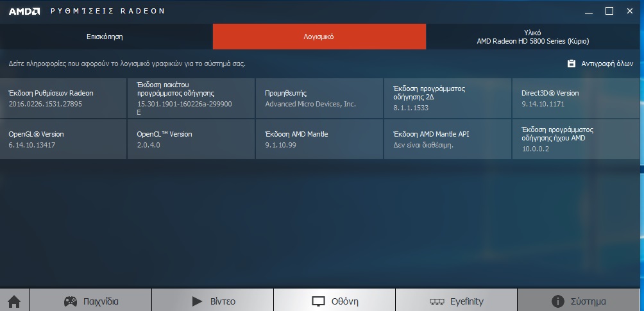Image resolution: width=644 pixels, height=311 pixels.
Task: Select version value 2016.0226.1531.27895
Action: 45,104
